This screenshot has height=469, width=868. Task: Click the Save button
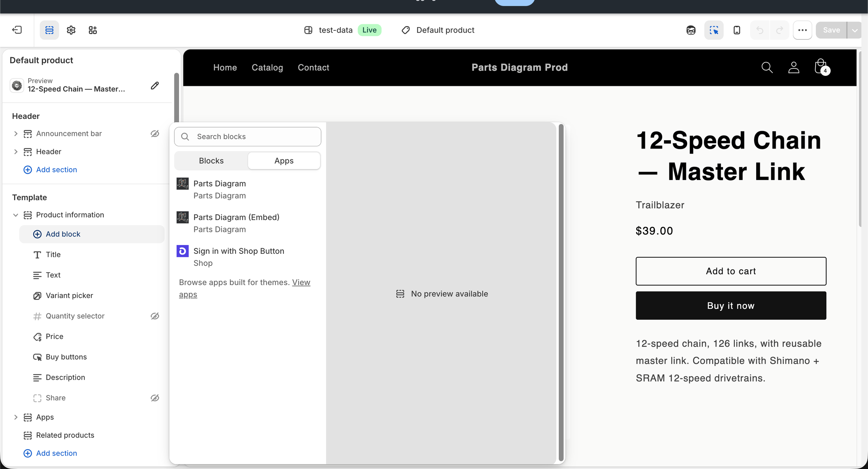pos(831,30)
